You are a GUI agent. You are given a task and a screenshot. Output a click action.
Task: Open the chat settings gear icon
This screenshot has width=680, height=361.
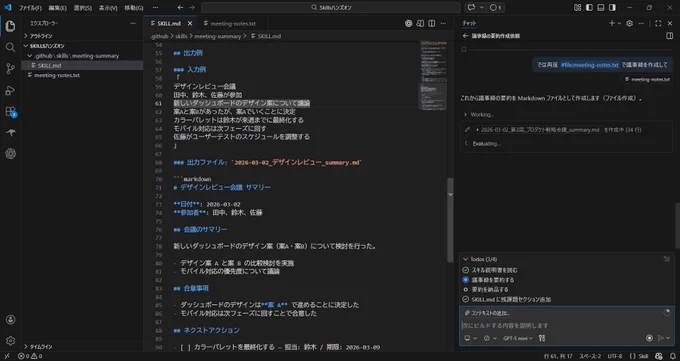click(630, 23)
